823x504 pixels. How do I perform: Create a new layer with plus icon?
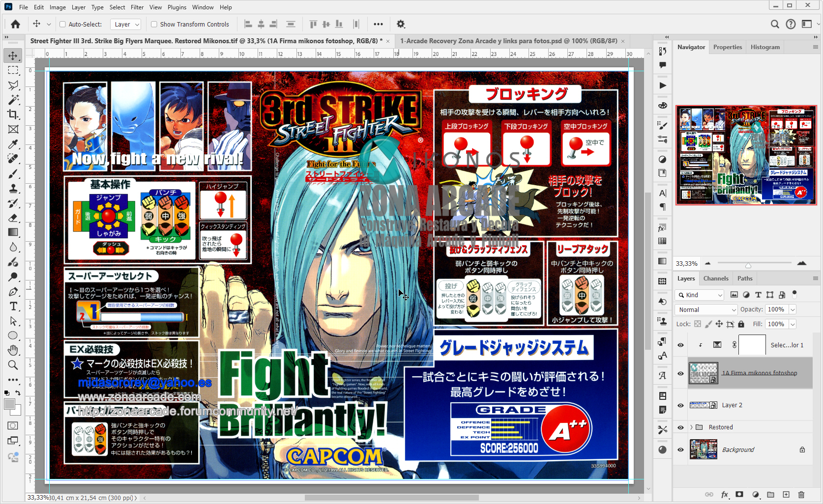pyautogui.click(x=786, y=495)
